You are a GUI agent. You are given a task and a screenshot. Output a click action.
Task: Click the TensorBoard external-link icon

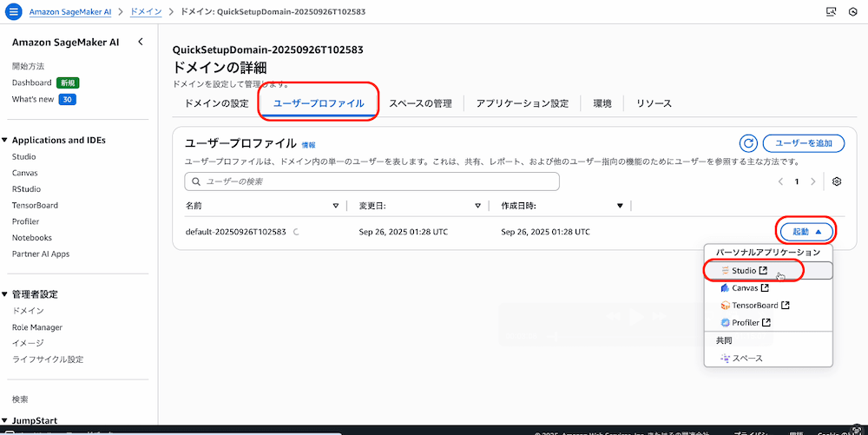coord(785,306)
